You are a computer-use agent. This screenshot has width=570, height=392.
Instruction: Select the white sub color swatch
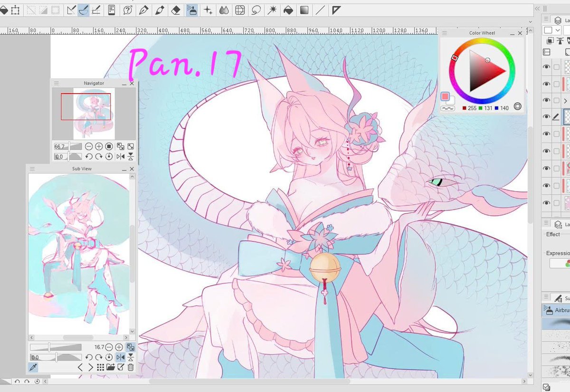(x=452, y=100)
